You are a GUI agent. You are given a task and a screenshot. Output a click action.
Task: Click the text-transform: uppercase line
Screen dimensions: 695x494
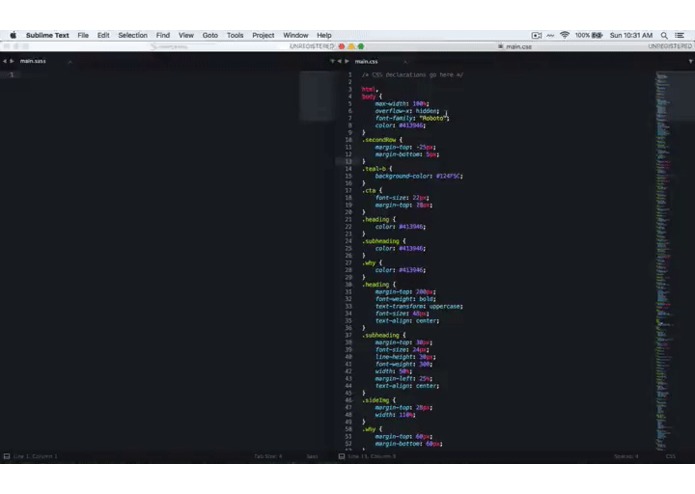coord(419,306)
